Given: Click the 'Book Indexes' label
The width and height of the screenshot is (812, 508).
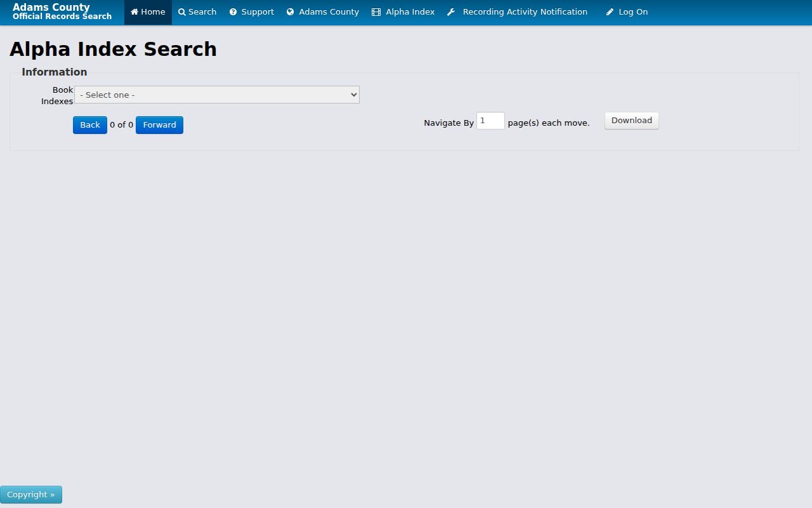Looking at the screenshot, I should (x=57, y=95).
